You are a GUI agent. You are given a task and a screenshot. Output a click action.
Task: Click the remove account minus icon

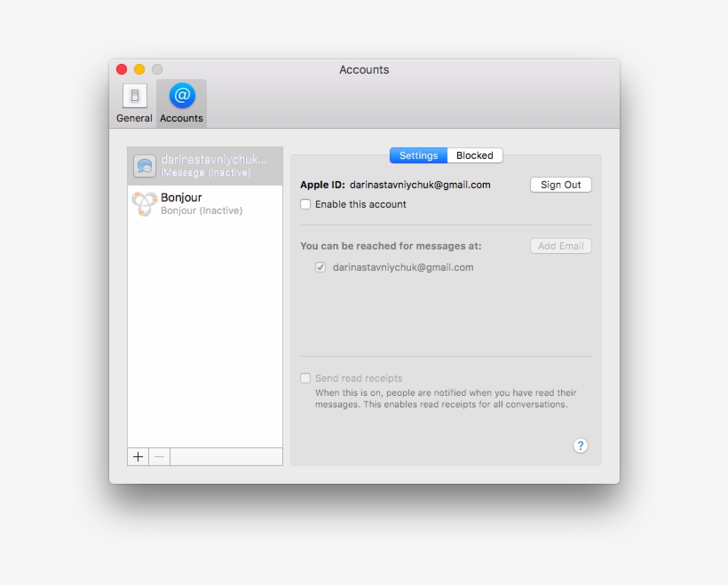coord(159,456)
